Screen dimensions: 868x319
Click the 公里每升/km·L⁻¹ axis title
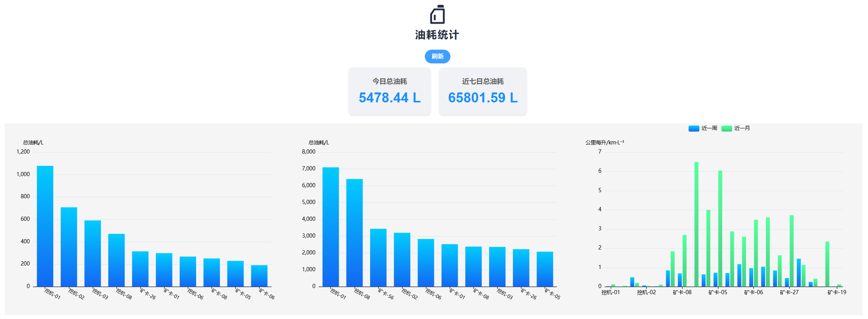click(x=605, y=142)
